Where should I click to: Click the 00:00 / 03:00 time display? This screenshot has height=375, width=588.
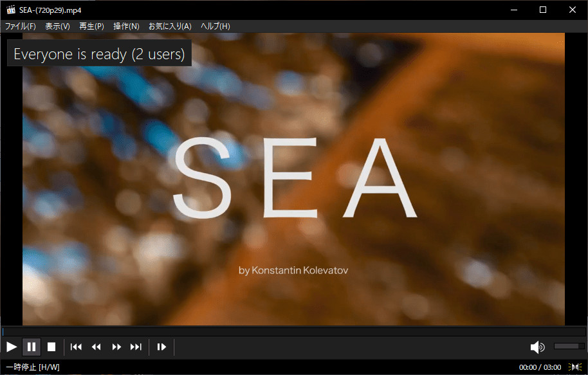click(539, 367)
